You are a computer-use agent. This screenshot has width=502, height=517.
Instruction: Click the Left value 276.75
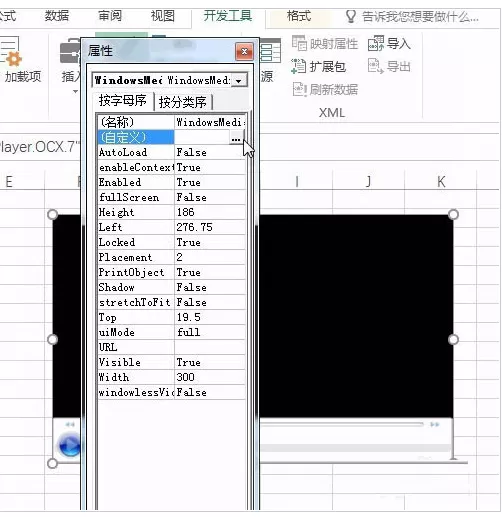[210, 227]
